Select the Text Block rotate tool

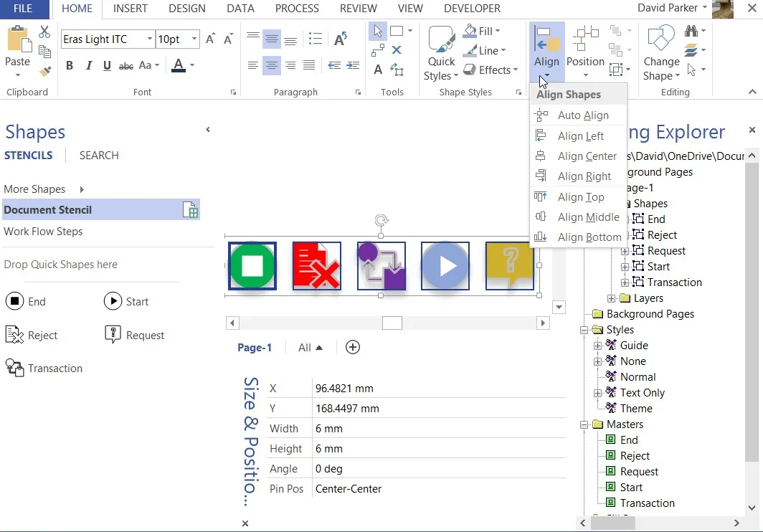pyautogui.click(x=397, y=70)
